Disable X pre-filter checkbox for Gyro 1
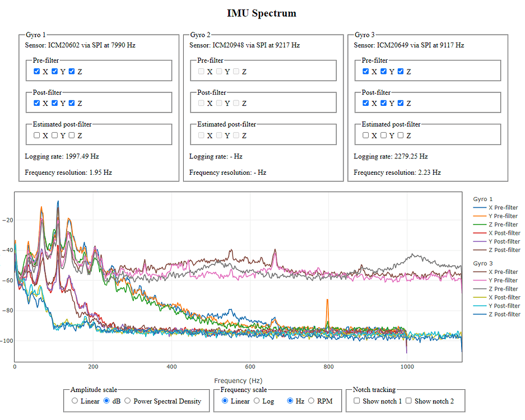This screenshot has width=525, height=420. (36, 71)
